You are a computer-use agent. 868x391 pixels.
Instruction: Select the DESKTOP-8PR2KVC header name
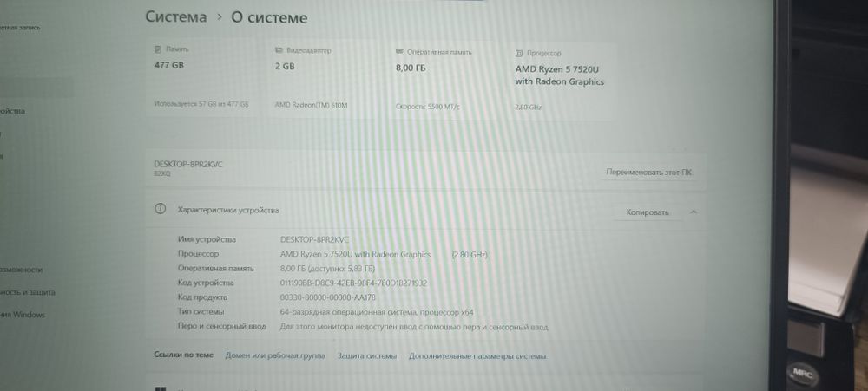(188, 164)
